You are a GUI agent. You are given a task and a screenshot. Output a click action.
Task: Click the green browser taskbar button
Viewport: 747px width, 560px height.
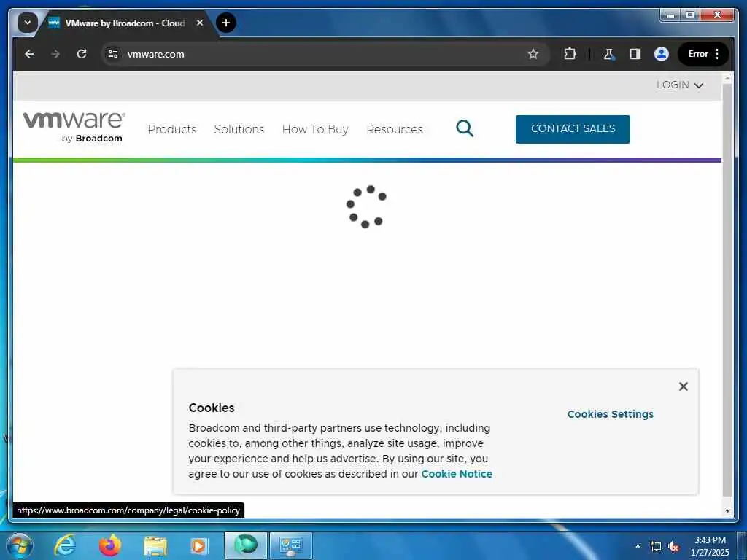coord(246,545)
